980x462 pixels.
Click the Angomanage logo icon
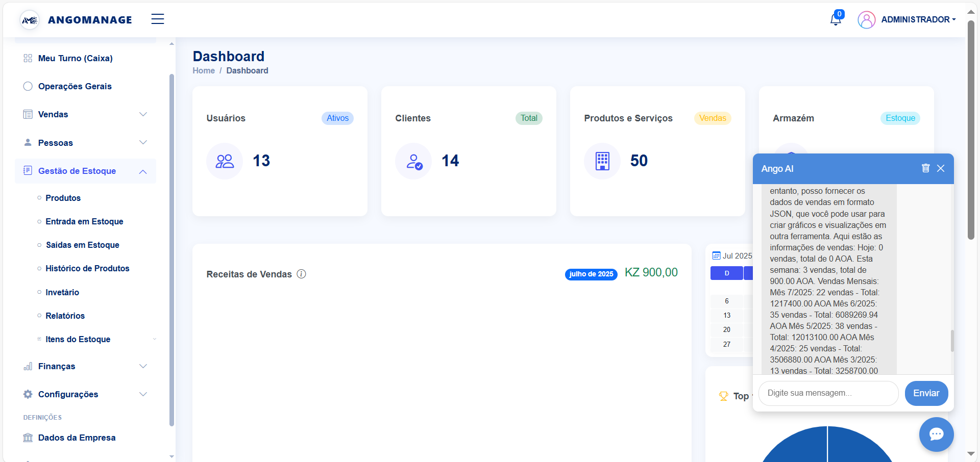click(x=30, y=19)
